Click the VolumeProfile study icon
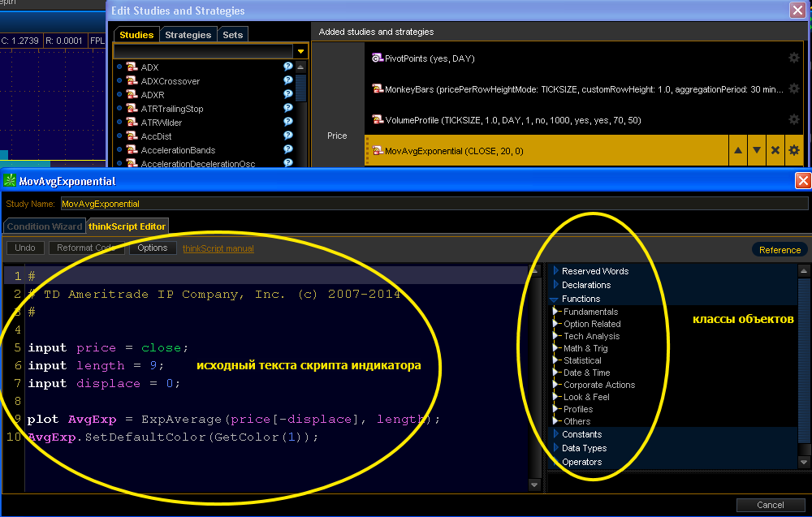This screenshot has width=812, height=517. pyautogui.click(x=378, y=119)
